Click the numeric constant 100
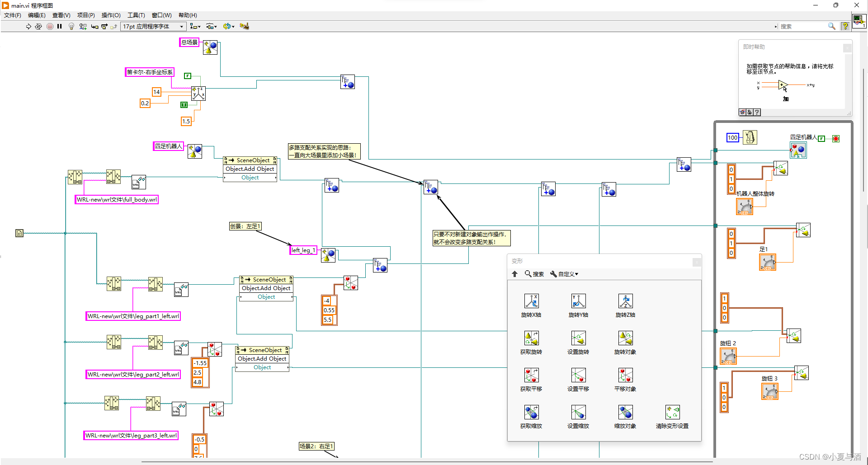 coord(733,137)
